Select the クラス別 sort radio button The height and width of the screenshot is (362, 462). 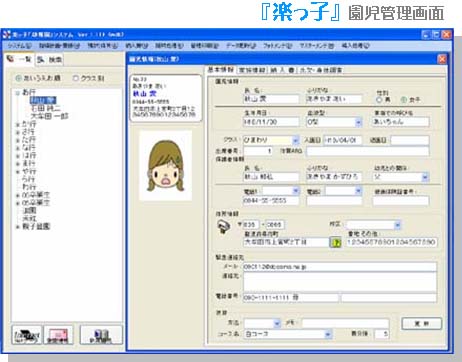click(x=76, y=78)
